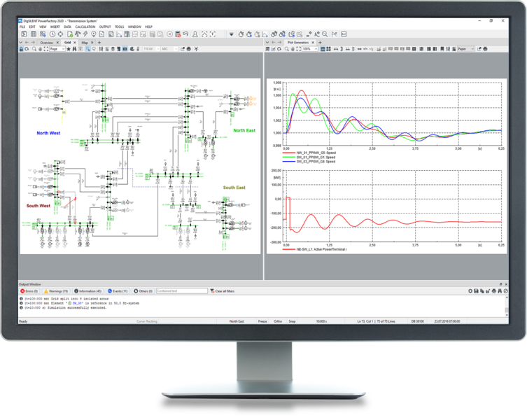Close the Overview tab
Screen dimensions: 527x420
(57, 43)
